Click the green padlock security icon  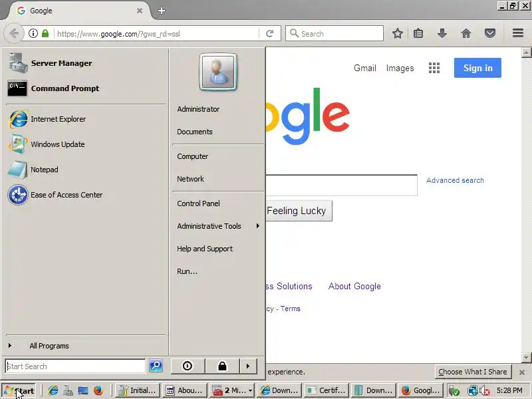[x=45, y=34]
